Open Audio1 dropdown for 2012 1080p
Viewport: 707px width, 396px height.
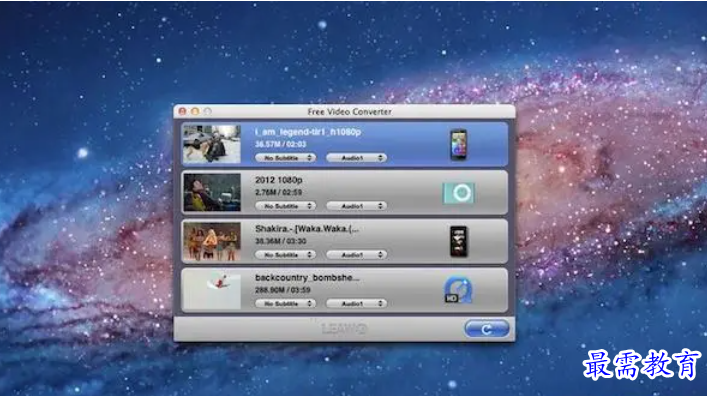point(356,206)
